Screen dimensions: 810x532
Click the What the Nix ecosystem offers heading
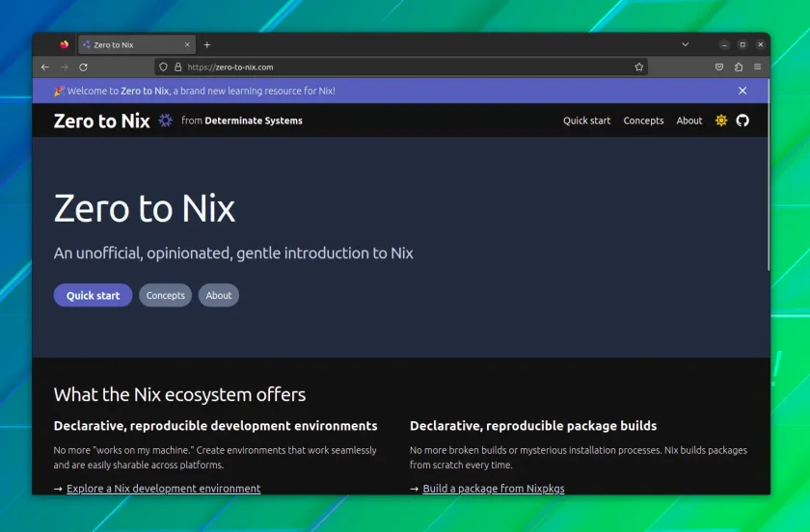(x=179, y=394)
